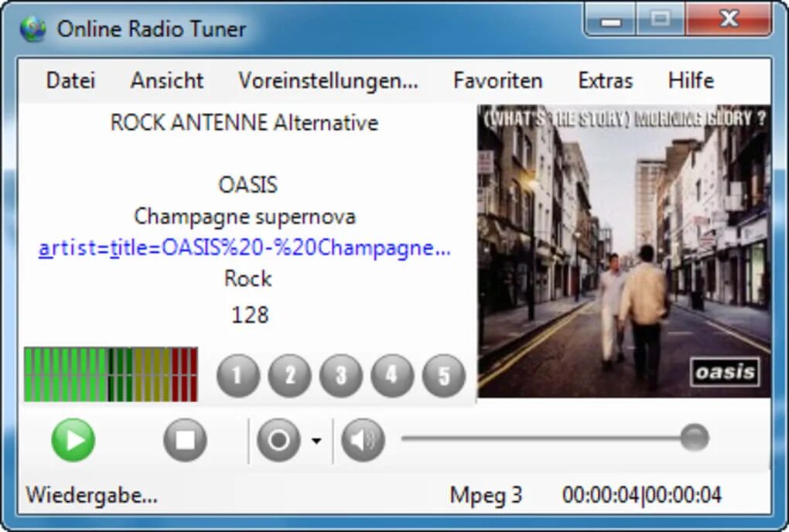Start recording with the record button
Screen dimensions: 789x532
(x=278, y=440)
